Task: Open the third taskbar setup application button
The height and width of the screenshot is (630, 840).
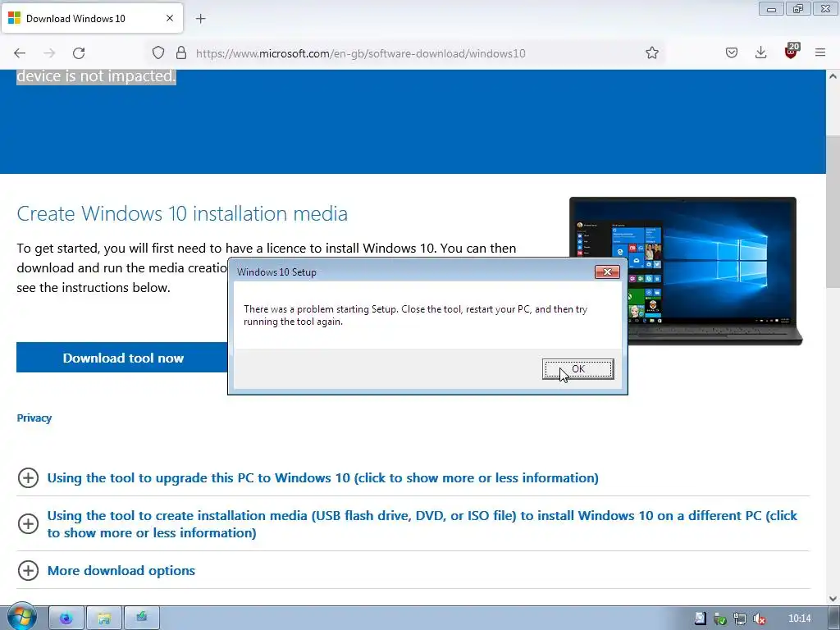Action: coord(141,619)
